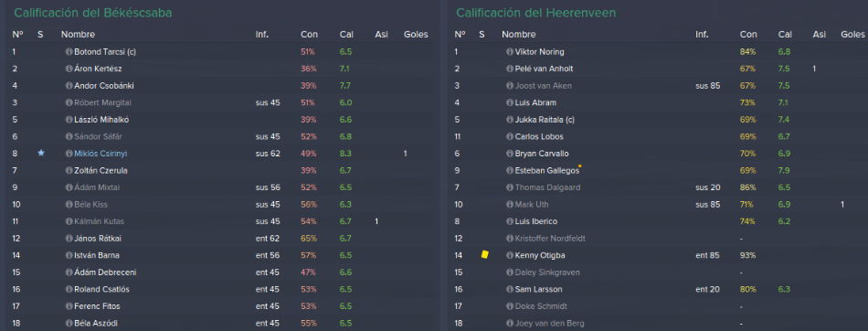Sort Heerenveen table by Goles header

tap(852, 35)
